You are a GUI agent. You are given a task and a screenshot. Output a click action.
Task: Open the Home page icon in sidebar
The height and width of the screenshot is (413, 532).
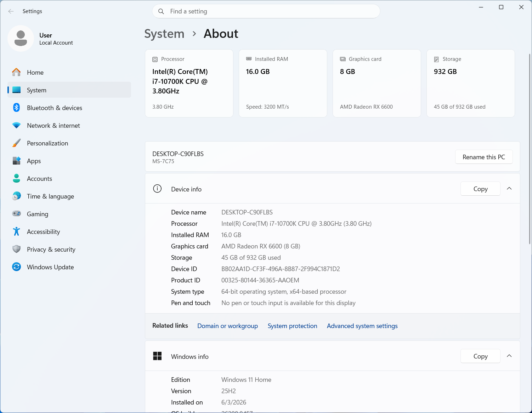tap(16, 72)
